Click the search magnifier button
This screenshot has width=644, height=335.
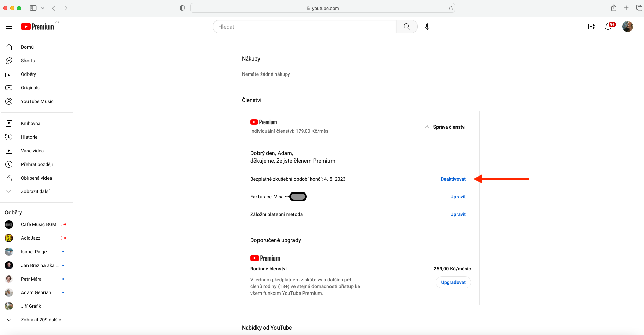click(407, 27)
